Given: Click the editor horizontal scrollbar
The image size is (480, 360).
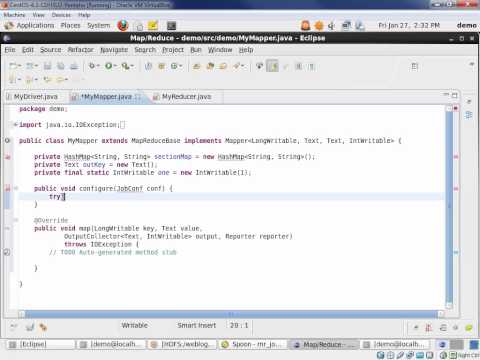Looking at the screenshot, I should (x=231, y=314).
